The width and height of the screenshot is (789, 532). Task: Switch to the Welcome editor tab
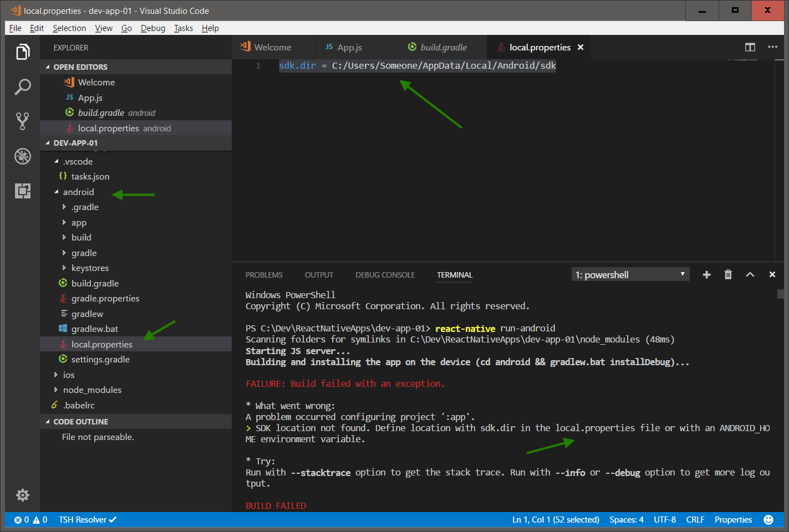point(273,47)
